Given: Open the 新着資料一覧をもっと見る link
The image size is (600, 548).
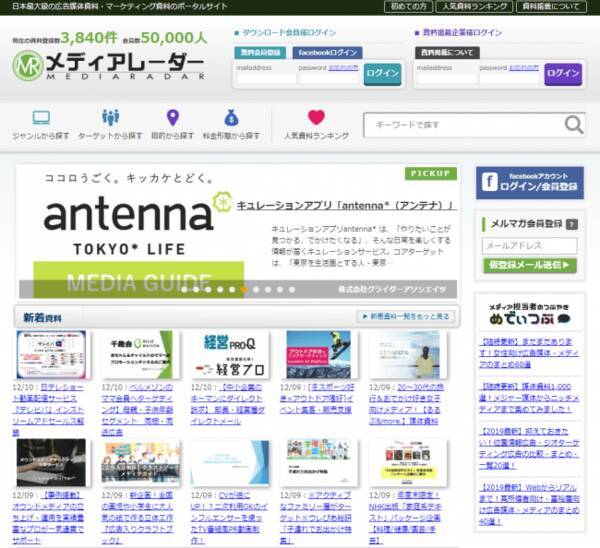Looking at the screenshot, I should (x=406, y=316).
